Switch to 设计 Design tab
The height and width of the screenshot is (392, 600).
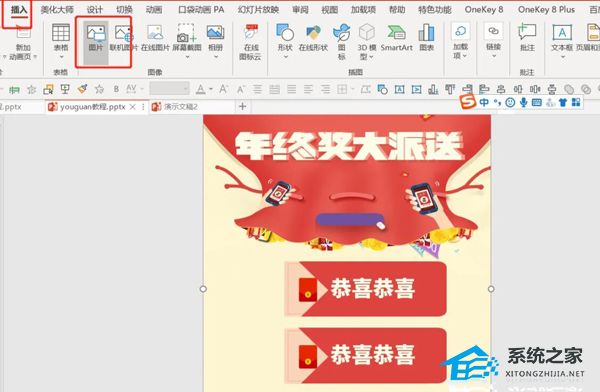click(x=95, y=10)
